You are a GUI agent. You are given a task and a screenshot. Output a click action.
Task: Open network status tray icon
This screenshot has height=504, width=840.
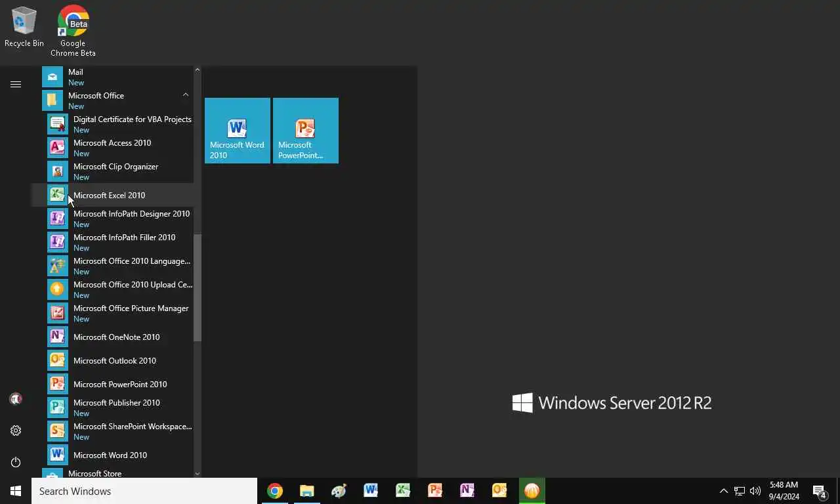740,491
